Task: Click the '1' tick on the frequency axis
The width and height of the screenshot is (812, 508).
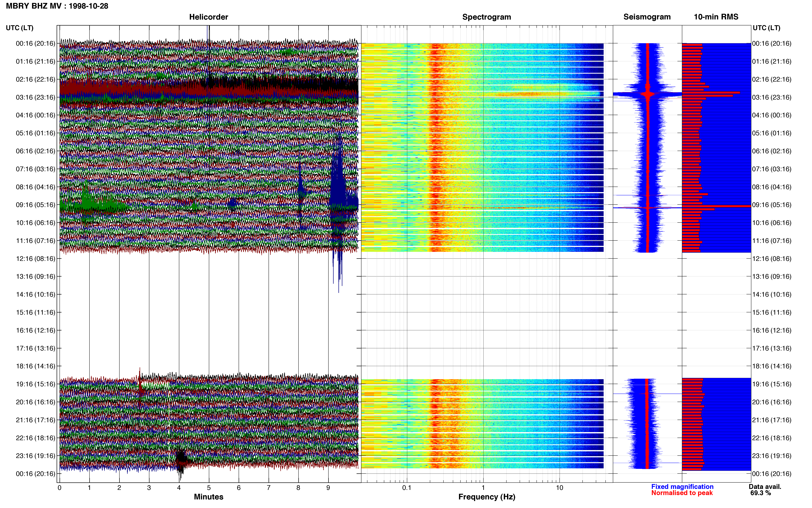Action: [x=483, y=488]
